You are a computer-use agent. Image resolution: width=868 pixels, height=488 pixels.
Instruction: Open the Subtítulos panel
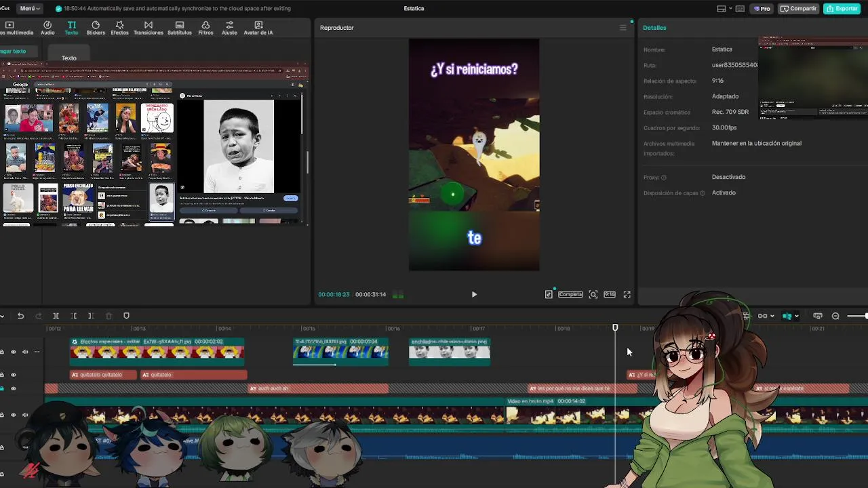[x=180, y=28]
